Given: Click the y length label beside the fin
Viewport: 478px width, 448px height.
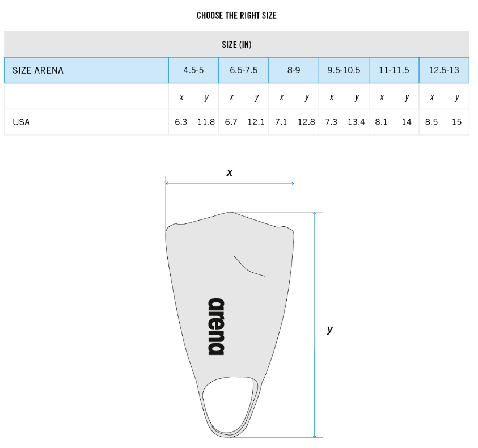Looking at the screenshot, I should pyautogui.click(x=330, y=329).
